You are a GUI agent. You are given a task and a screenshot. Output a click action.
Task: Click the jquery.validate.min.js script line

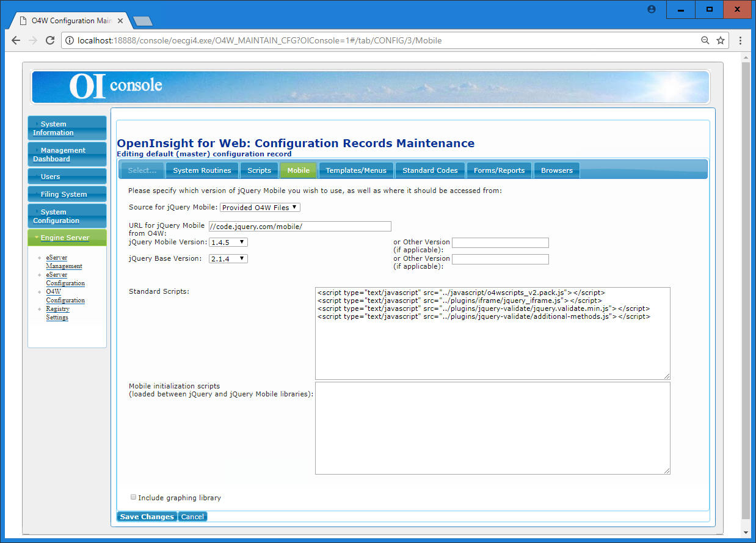click(x=484, y=308)
